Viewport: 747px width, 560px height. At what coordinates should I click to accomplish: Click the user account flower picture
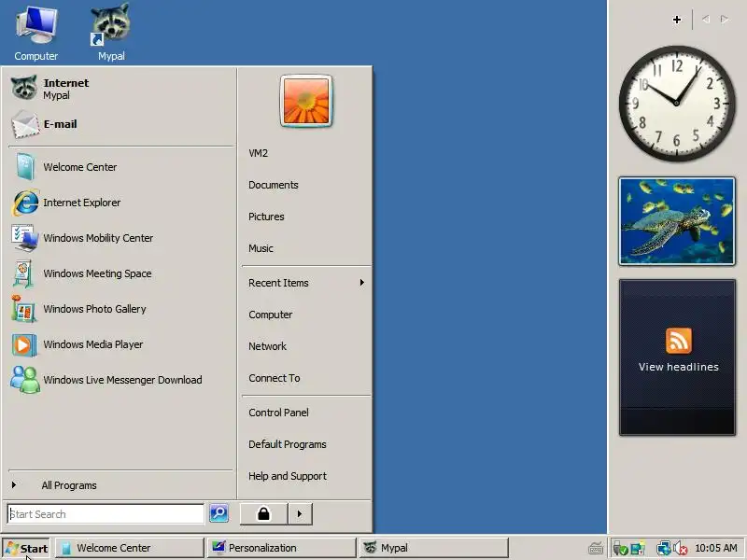[306, 101]
